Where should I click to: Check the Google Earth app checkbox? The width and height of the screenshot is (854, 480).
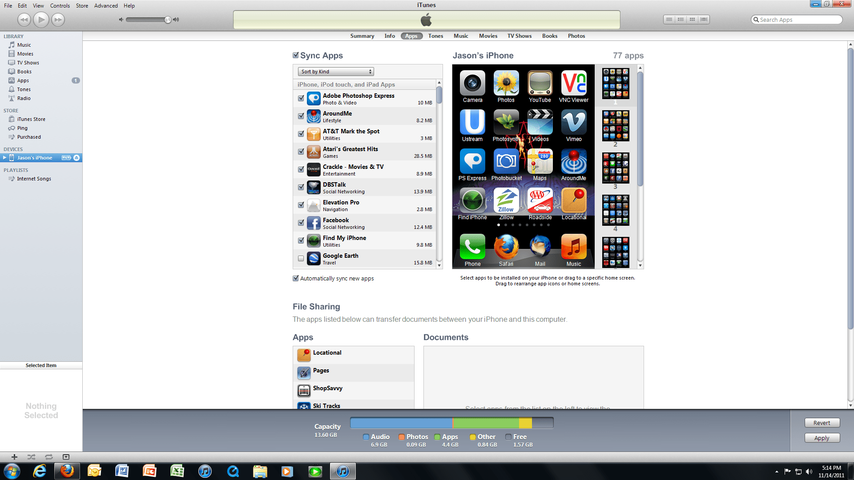pyautogui.click(x=301, y=258)
